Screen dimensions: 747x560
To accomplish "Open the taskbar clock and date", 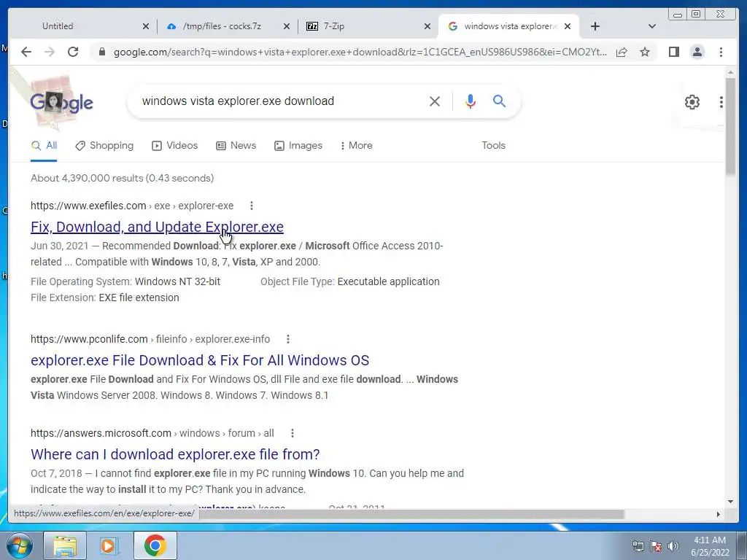I will point(710,545).
